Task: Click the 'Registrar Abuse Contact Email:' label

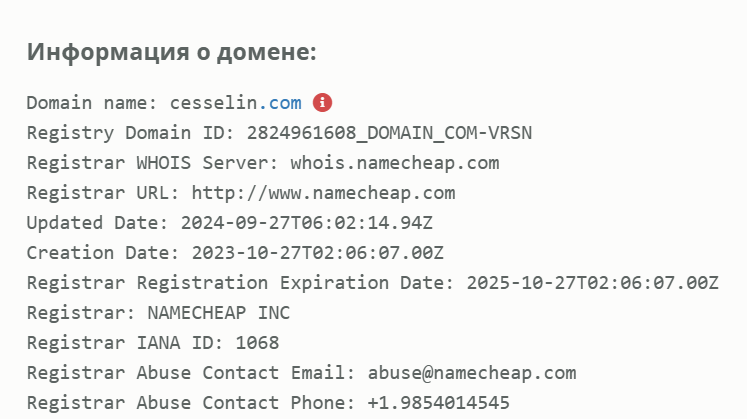Action: point(192,373)
